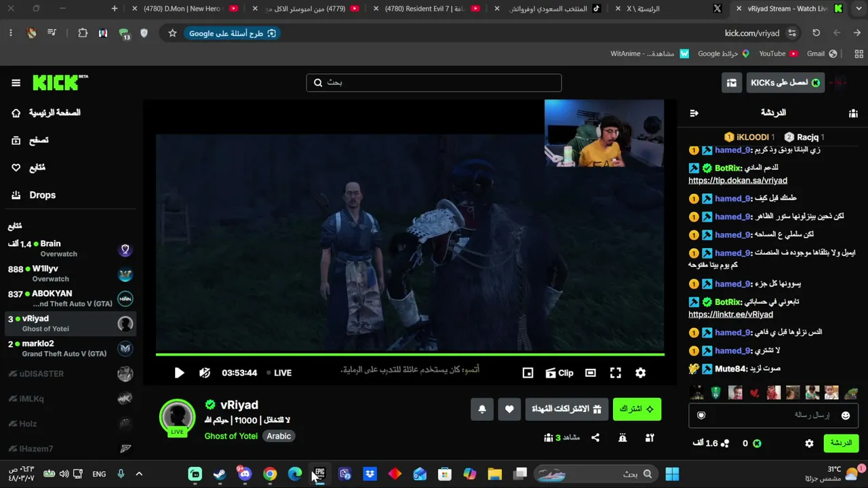
Task: Switch to the X home browser tab
Action: pyautogui.click(x=669, y=9)
